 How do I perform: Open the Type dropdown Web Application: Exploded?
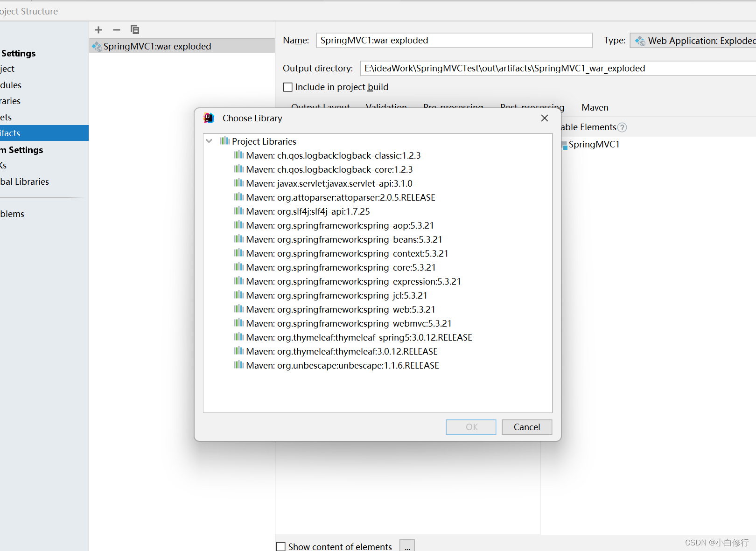[693, 41]
